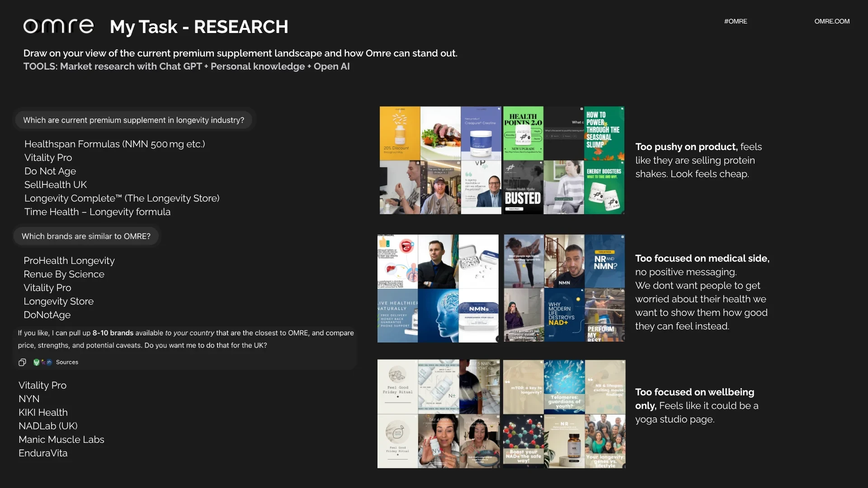Viewport: 868px width, 488px height.
Task: Open the Creatine product thumbnail
Action: click(481, 133)
